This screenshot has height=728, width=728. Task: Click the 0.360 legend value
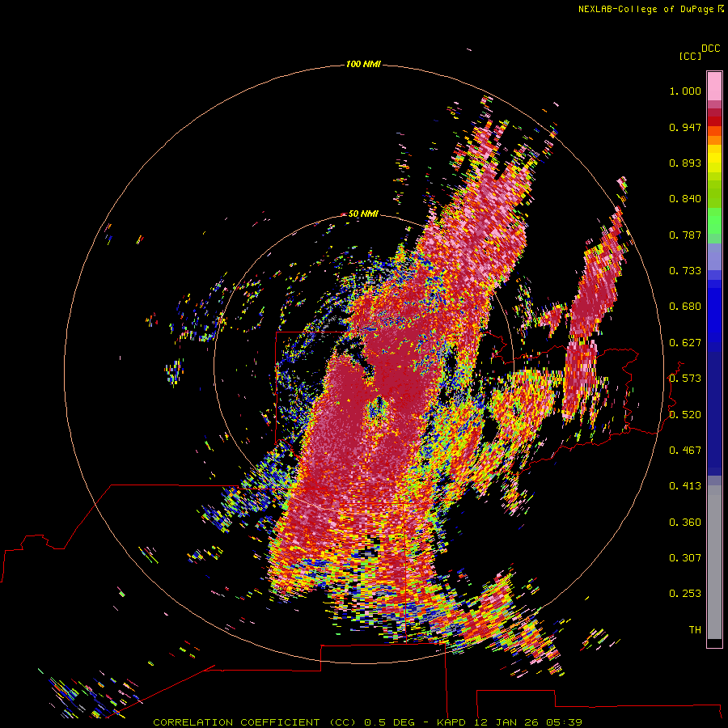coord(685,523)
